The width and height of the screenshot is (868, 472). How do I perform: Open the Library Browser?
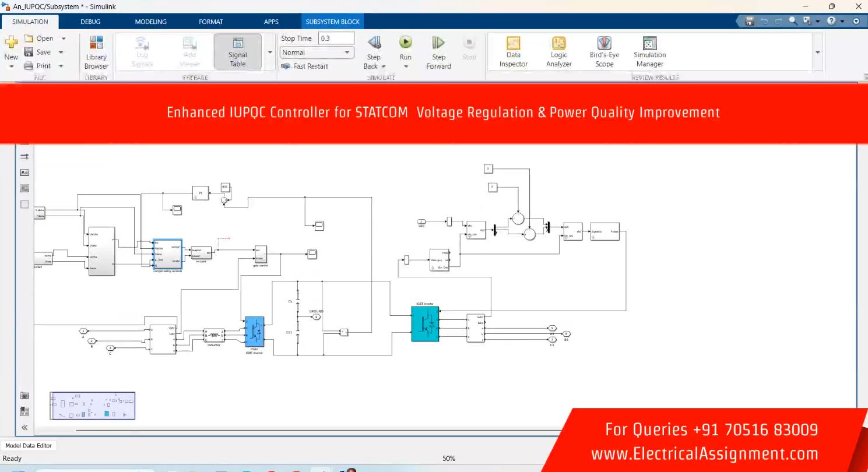(x=96, y=52)
